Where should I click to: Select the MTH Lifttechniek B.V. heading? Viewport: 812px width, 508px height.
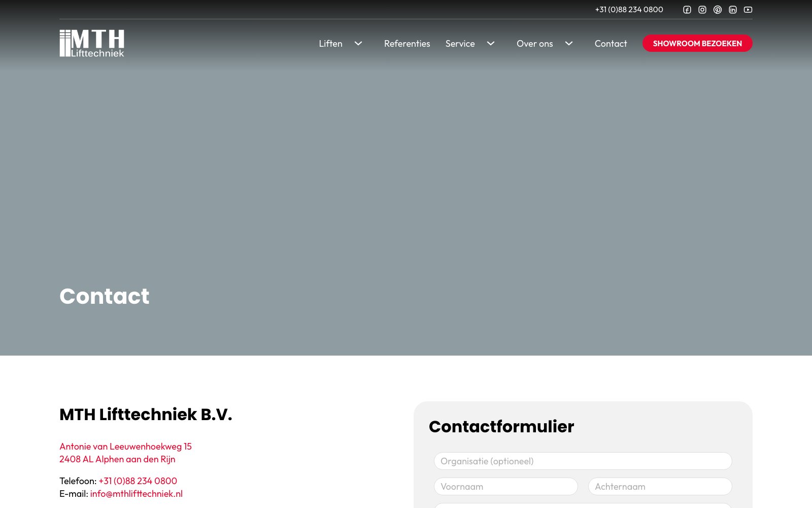point(146,415)
